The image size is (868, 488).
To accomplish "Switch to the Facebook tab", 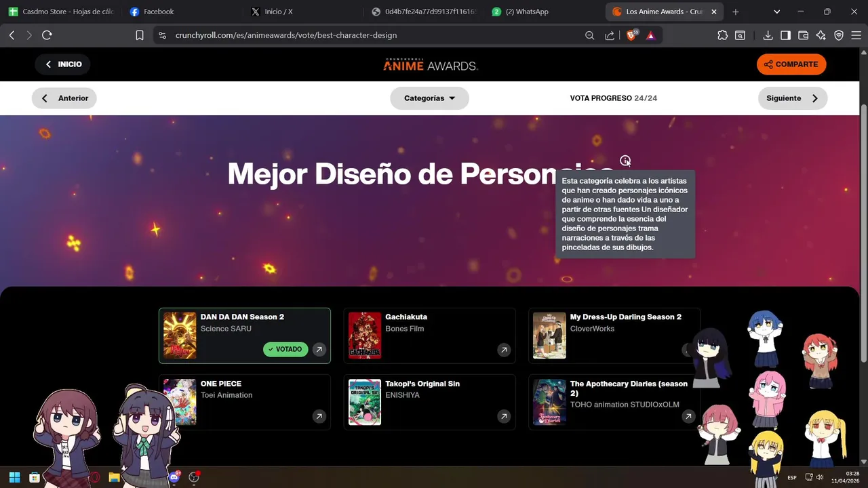I will [182, 12].
